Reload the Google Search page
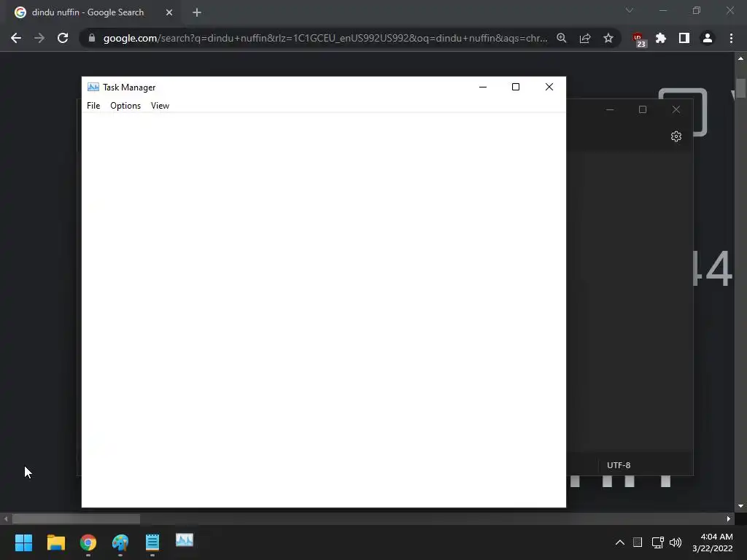The height and width of the screenshot is (560, 747). tap(63, 38)
